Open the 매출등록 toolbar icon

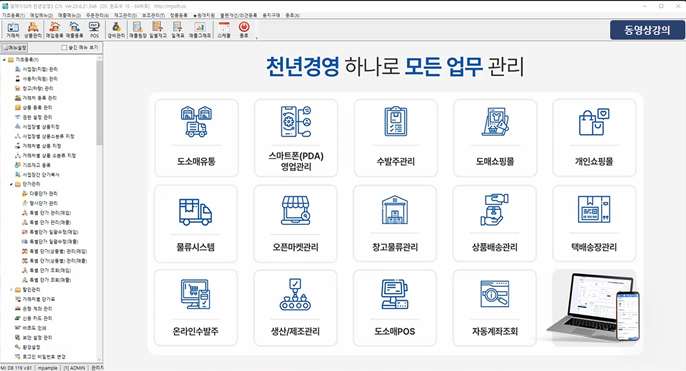pyautogui.click(x=74, y=30)
